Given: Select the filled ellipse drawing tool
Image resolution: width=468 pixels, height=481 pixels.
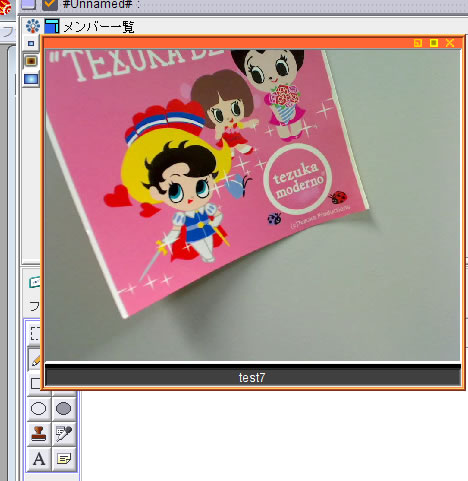Looking at the screenshot, I should 64,408.
